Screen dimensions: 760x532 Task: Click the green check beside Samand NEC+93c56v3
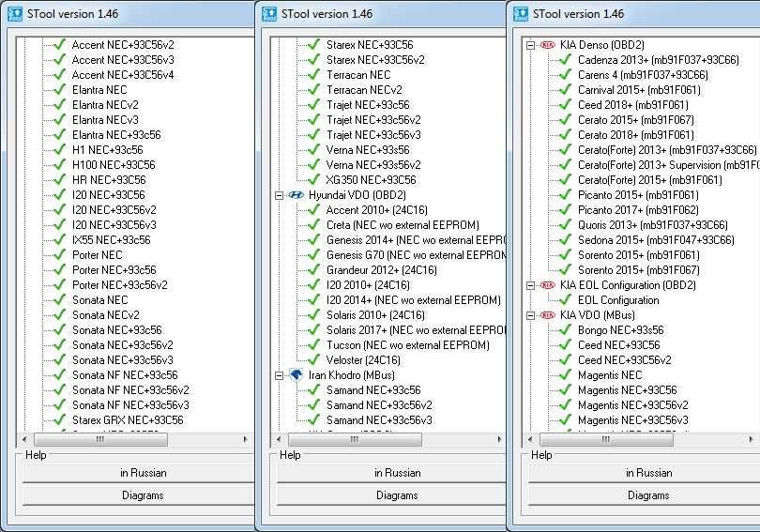tap(313, 420)
